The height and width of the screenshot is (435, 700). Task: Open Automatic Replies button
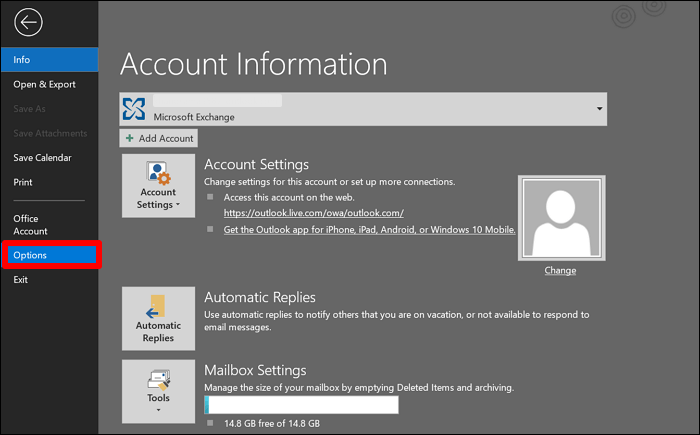[158, 317]
